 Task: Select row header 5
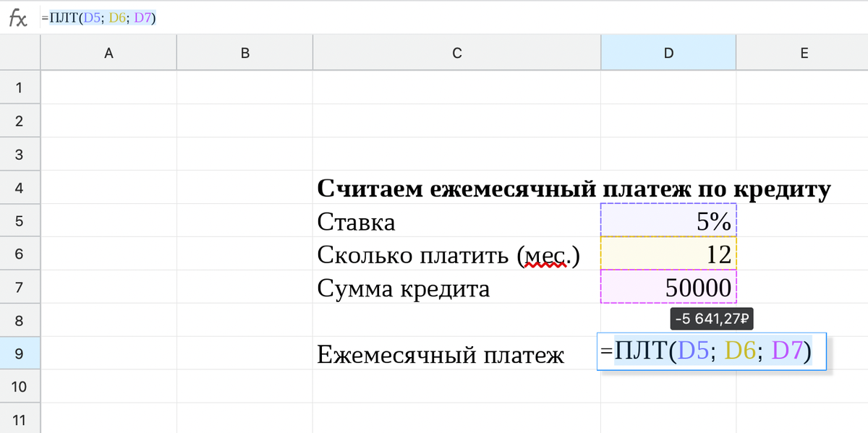[x=20, y=220]
